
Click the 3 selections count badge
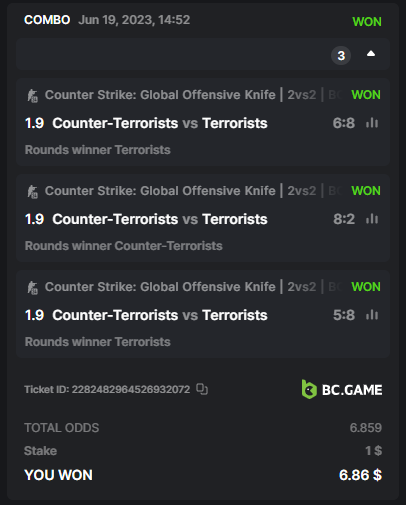[x=341, y=55]
